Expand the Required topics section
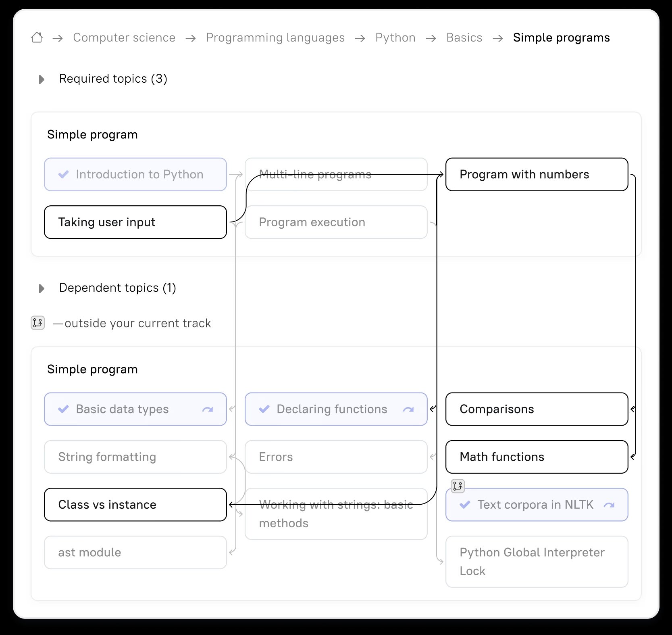Viewport: 672px width, 635px height. pyautogui.click(x=42, y=79)
